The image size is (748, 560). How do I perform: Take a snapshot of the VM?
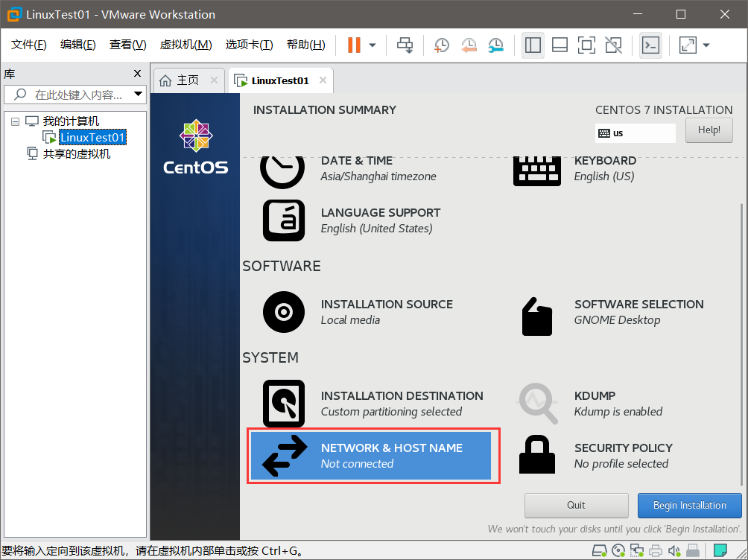[442, 45]
